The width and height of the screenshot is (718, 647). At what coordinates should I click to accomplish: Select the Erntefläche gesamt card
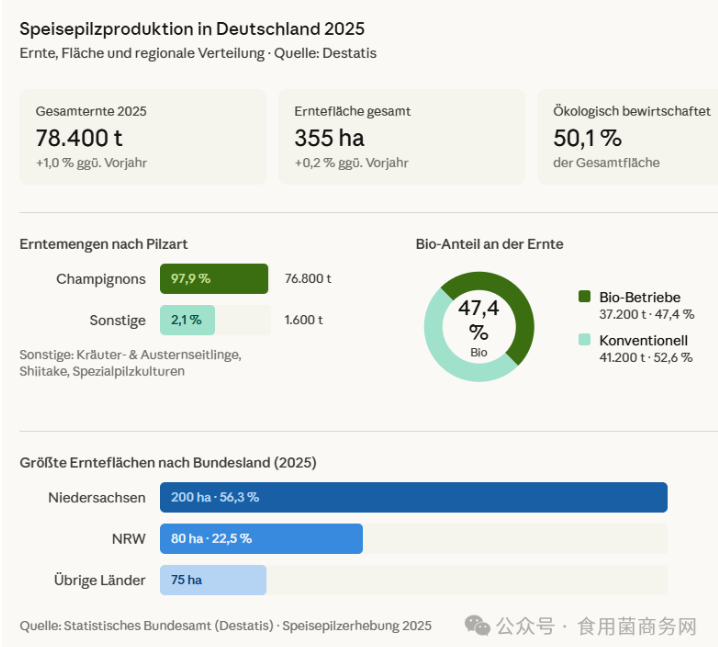(401, 136)
